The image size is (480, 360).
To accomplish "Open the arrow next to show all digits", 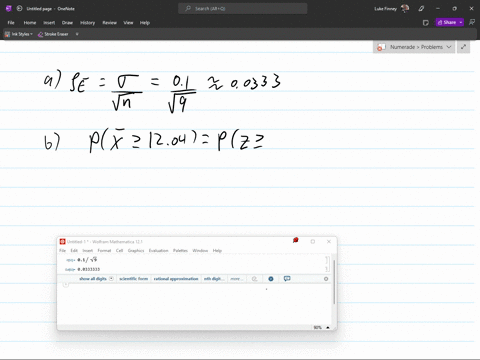I will click(111, 279).
